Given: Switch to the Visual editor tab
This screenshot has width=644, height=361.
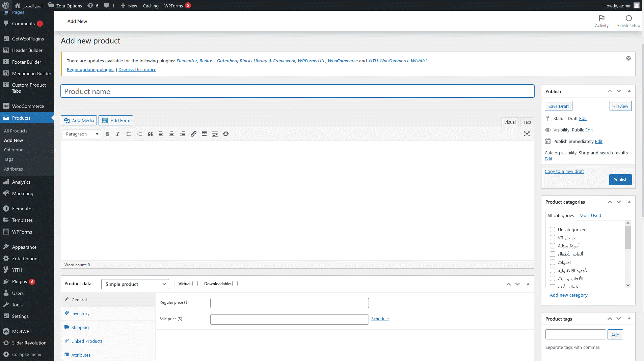Looking at the screenshot, I should (x=510, y=122).
